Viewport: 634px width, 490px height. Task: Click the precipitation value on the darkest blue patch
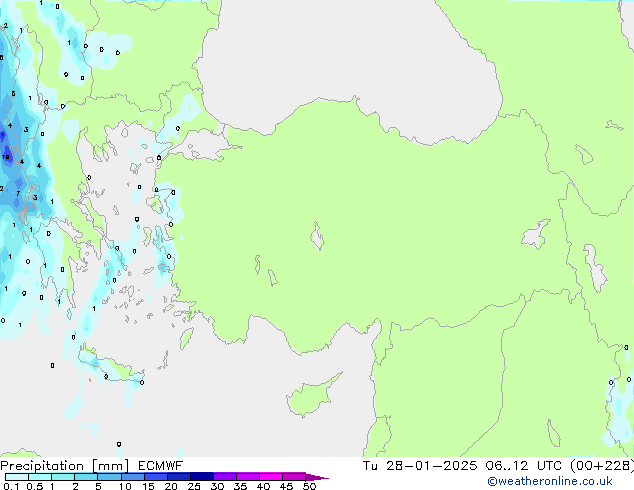pos(6,157)
